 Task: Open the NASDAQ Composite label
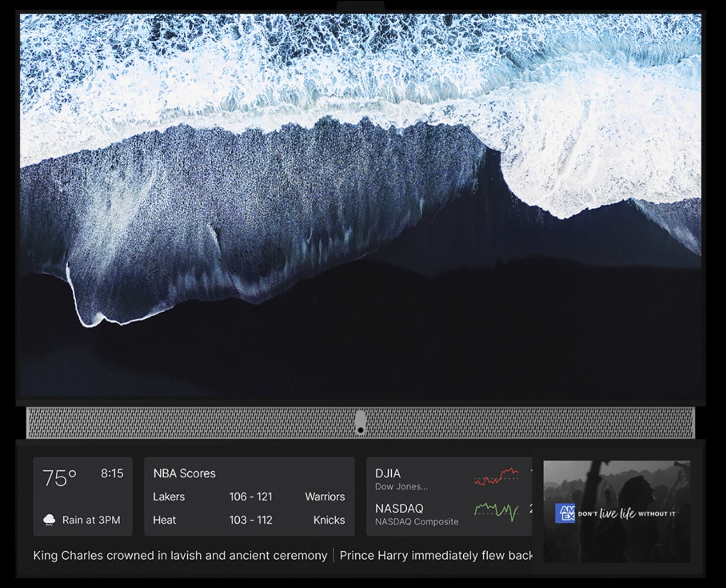(x=416, y=522)
